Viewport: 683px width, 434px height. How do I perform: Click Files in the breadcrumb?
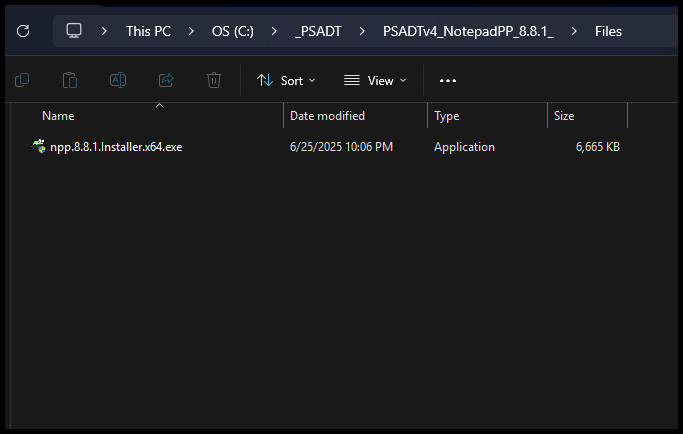(608, 31)
